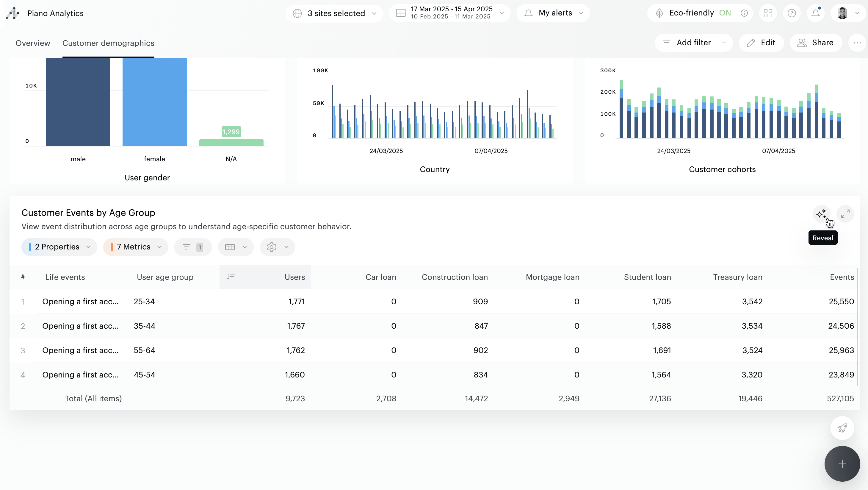Expand the 7 Metrics dropdown

click(136, 247)
